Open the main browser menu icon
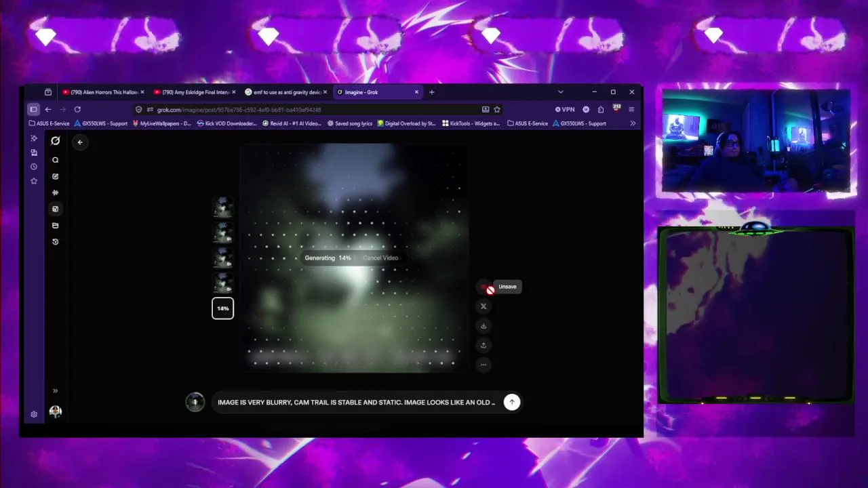This screenshot has height=488, width=868. (631, 109)
